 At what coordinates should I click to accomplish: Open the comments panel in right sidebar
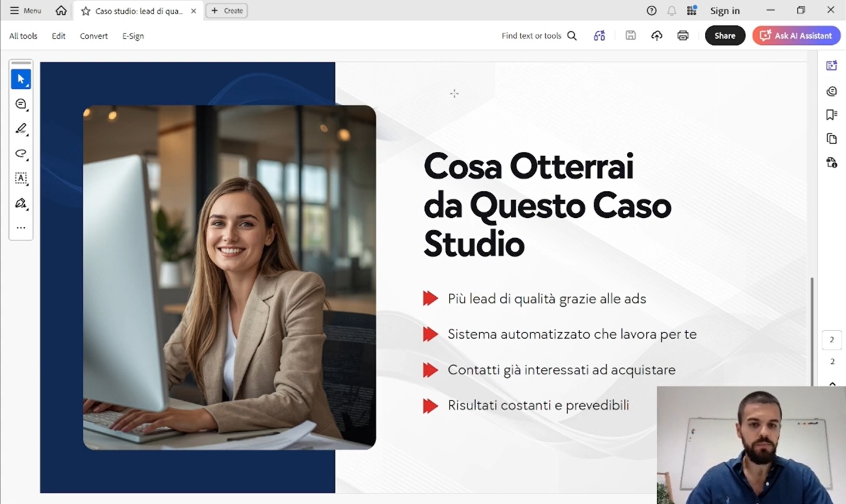(832, 91)
